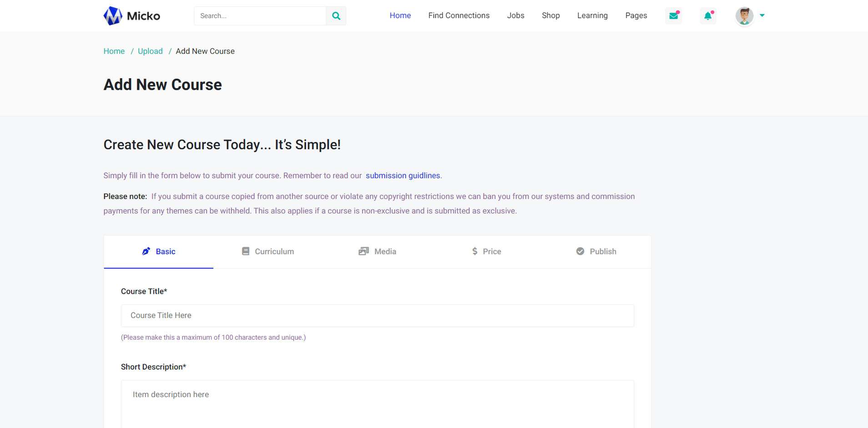Focus the Course Title input field
The image size is (868, 428).
click(377, 316)
